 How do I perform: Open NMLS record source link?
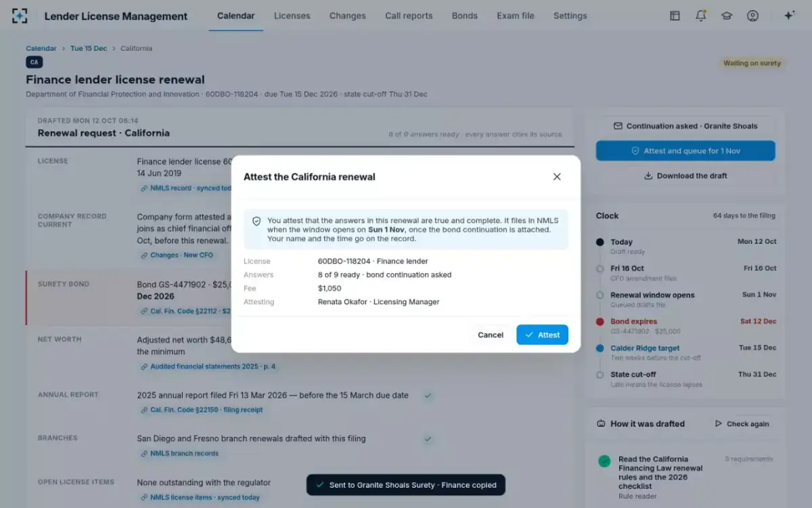186,188
